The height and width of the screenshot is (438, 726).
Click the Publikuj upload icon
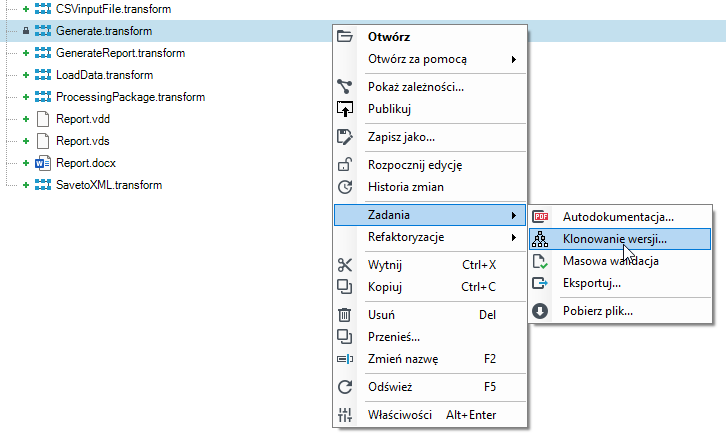345,109
